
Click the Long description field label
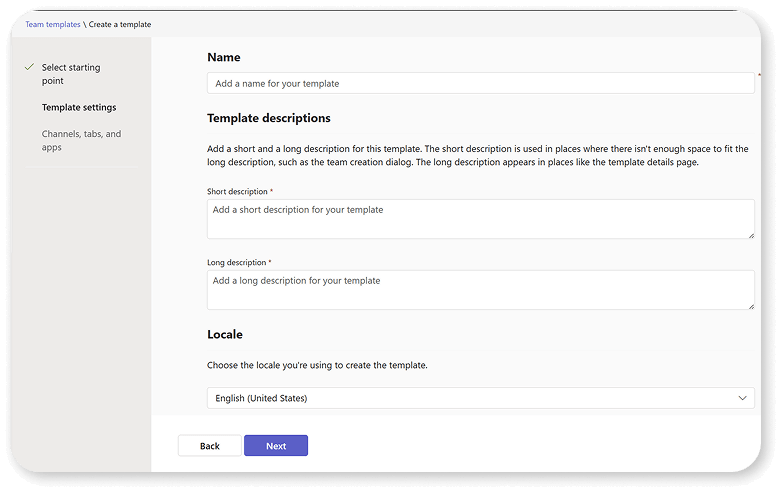(237, 262)
